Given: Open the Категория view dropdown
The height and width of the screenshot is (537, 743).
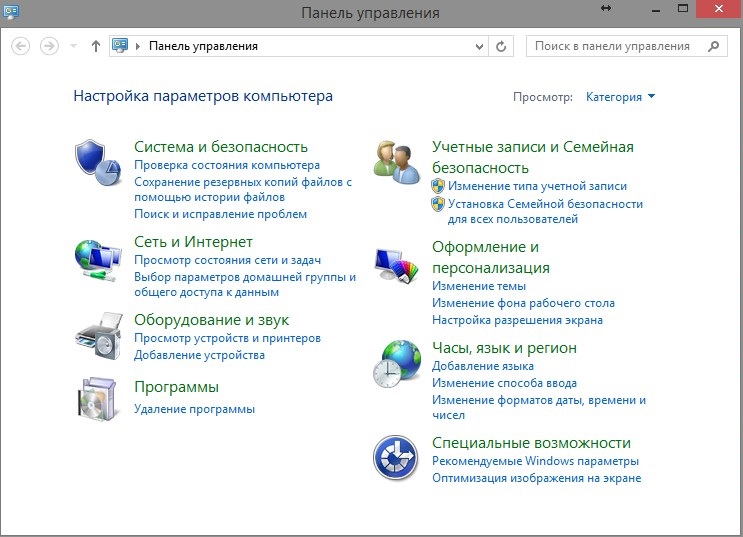Looking at the screenshot, I should [x=620, y=97].
